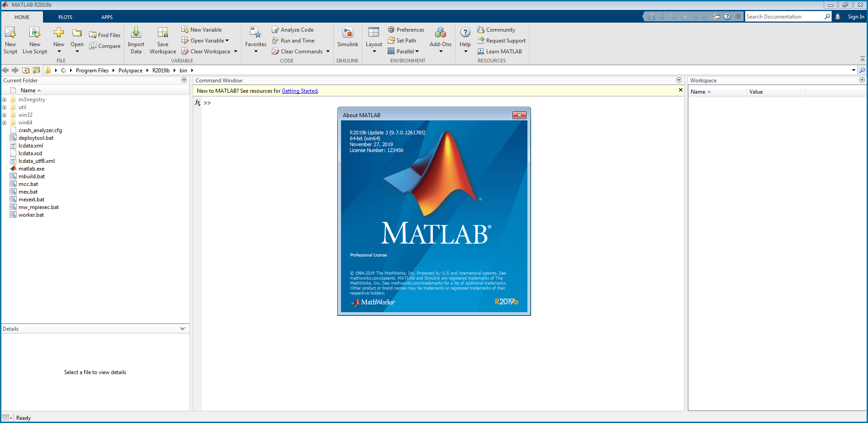Sort Workspace by Value column
The width and height of the screenshot is (868, 423).
point(776,91)
